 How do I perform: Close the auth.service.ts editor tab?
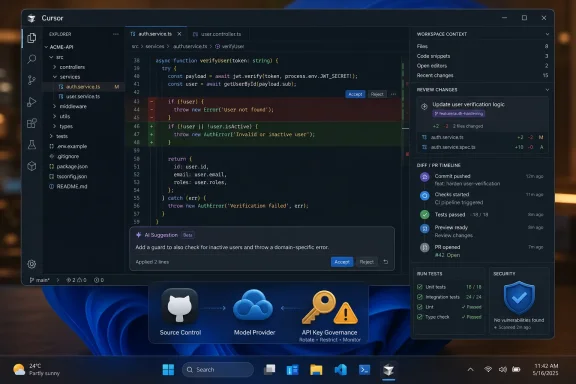coord(179,34)
